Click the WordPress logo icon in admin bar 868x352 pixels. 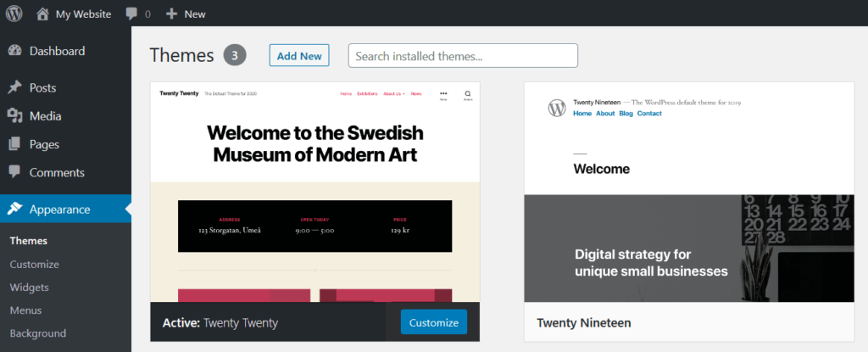[x=14, y=14]
